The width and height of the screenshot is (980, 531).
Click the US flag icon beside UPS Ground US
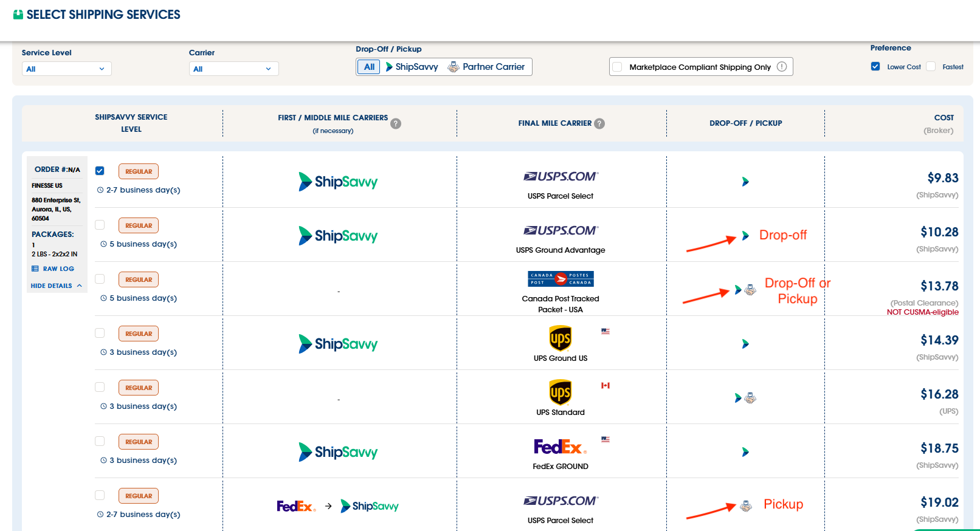606,331
